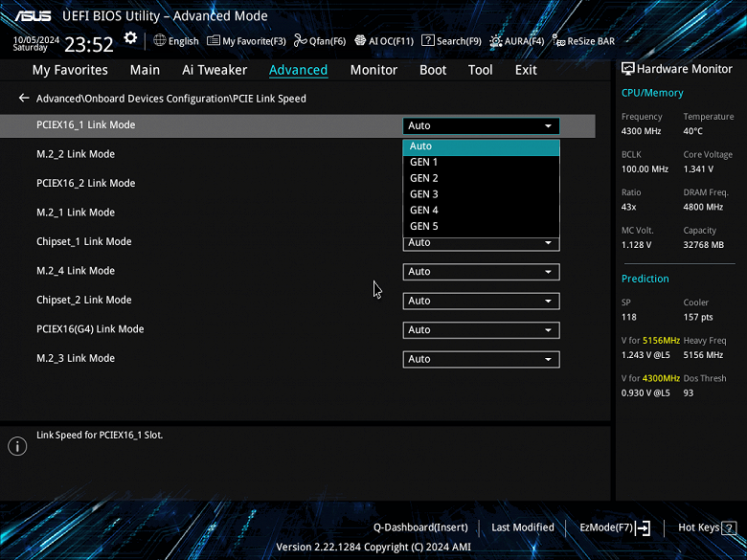Click the breadcrumb path PCIE Link Speed
Image resolution: width=747 pixels, height=560 pixels.
point(270,99)
